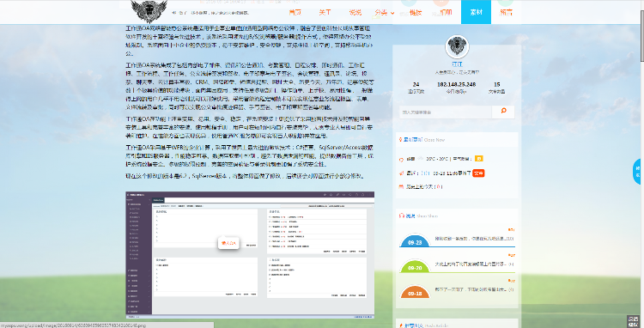The width and height of the screenshot is (644, 328).
Task: Expand the 分类 category dropdown
Action: point(385,12)
